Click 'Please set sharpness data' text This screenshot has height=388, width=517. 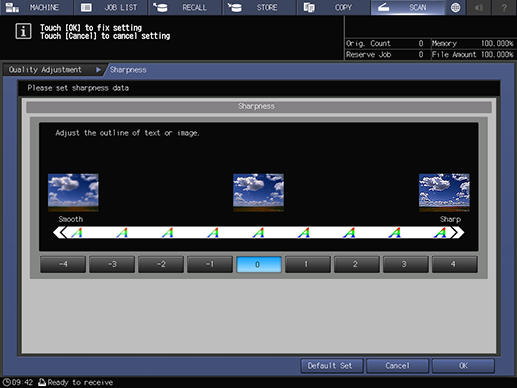pos(78,88)
